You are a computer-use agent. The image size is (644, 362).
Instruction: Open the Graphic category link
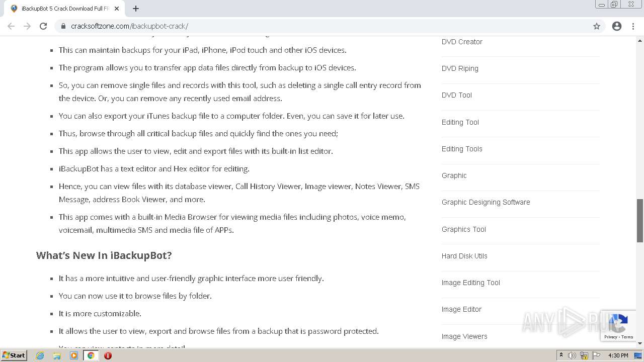click(x=454, y=175)
